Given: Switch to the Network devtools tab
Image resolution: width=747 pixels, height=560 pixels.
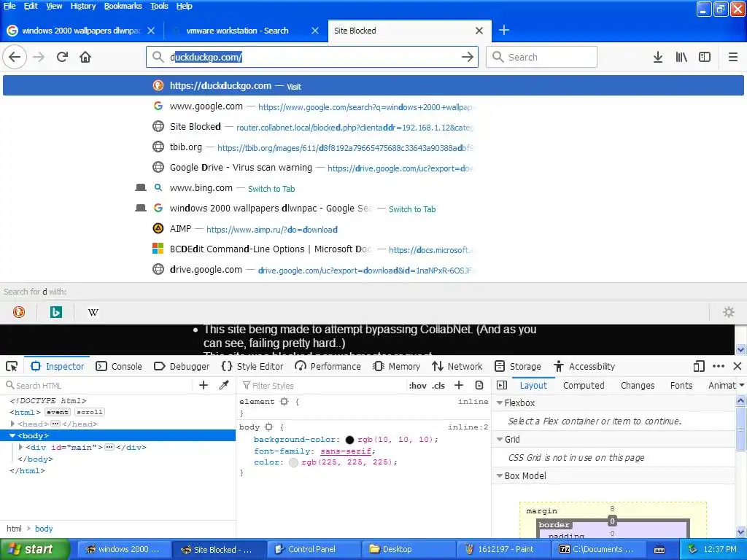Looking at the screenshot, I should coord(457,366).
